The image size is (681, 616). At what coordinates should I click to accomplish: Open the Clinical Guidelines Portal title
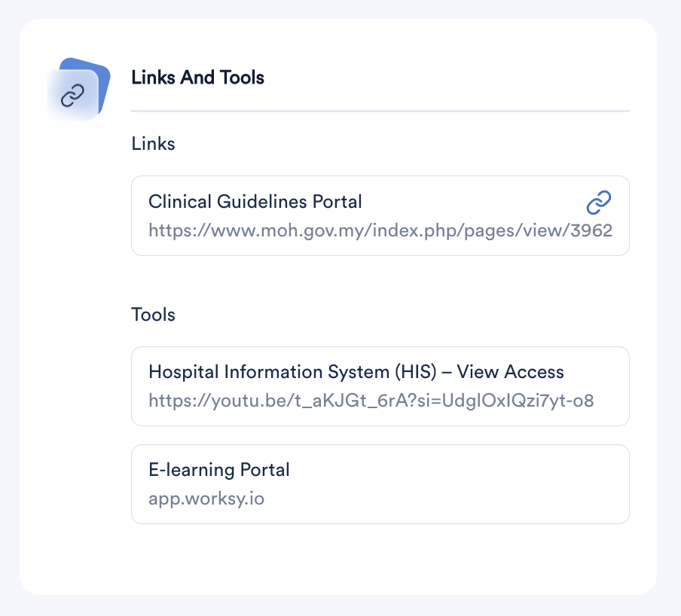255,201
